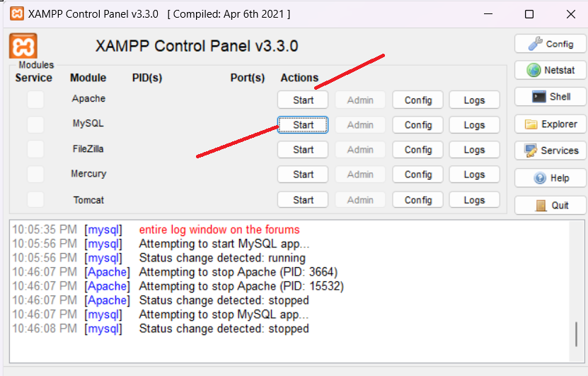Click the Quit door button
Image resolution: width=588 pixels, height=376 pixels.
pyautogui.click(x=550, y=205)
